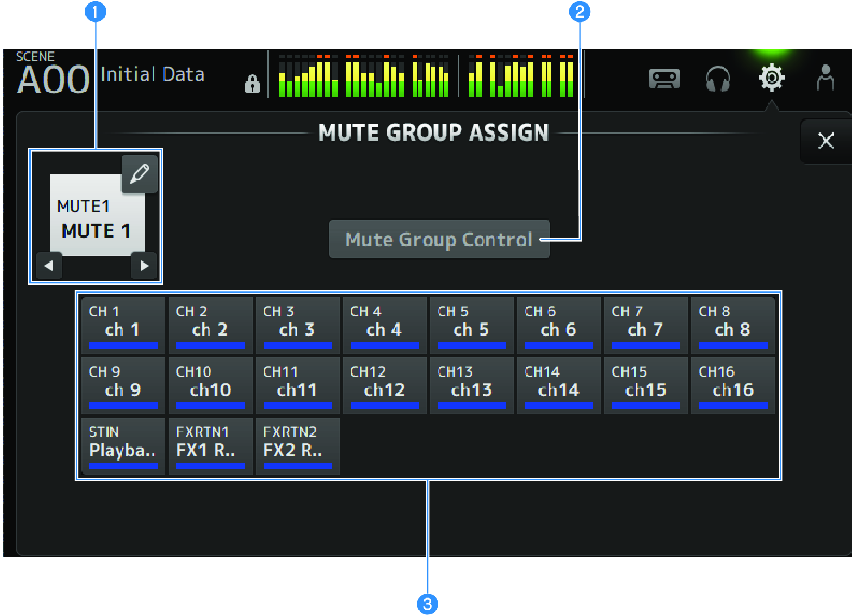Open the setup gear icon

(771, 78)
